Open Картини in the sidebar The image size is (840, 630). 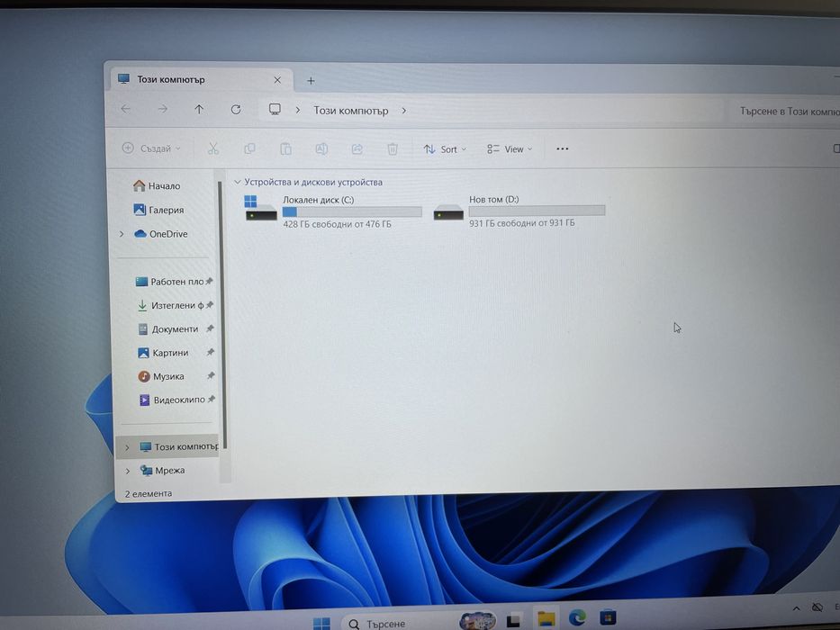[x=163, y=353]
